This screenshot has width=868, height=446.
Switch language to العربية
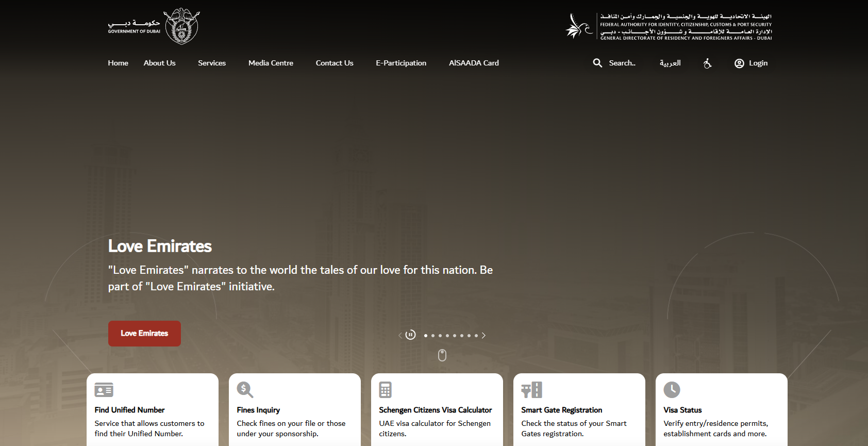click(x=670, y=63)
